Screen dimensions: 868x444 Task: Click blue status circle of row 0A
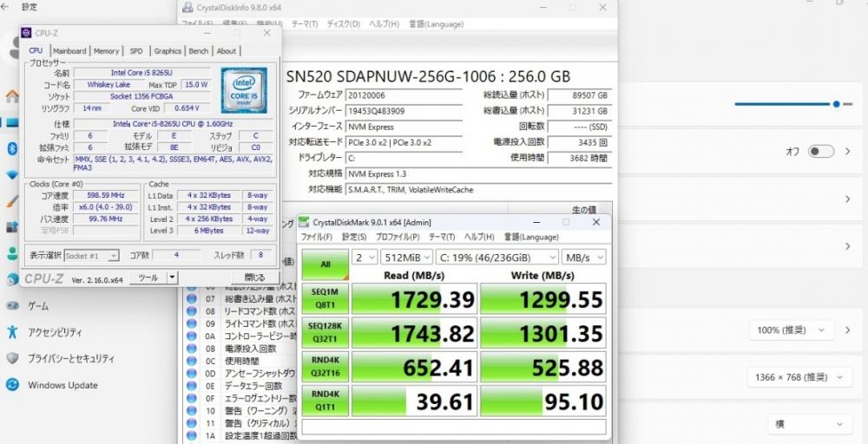coord(192,336)
